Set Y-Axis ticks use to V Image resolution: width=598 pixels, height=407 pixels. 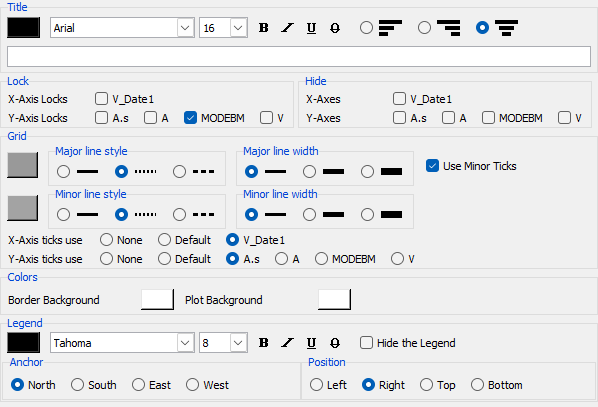point(397,259)
